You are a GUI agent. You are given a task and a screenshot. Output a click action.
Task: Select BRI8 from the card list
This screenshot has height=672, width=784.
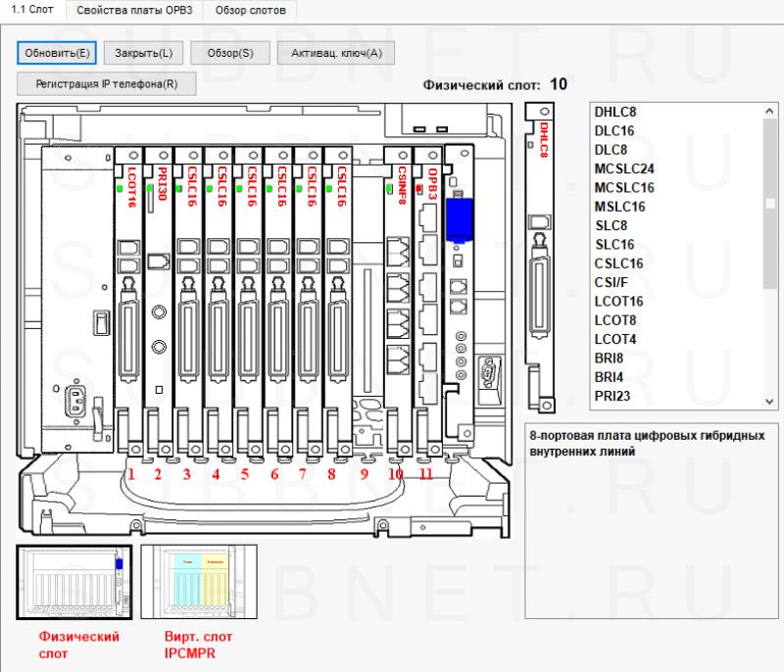(610, 358)
